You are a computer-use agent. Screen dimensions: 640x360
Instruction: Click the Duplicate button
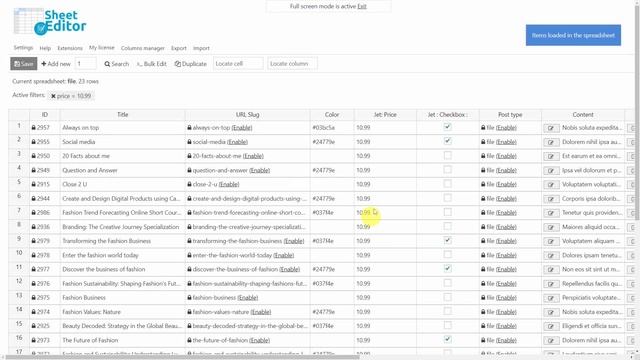tap(191, 64)
